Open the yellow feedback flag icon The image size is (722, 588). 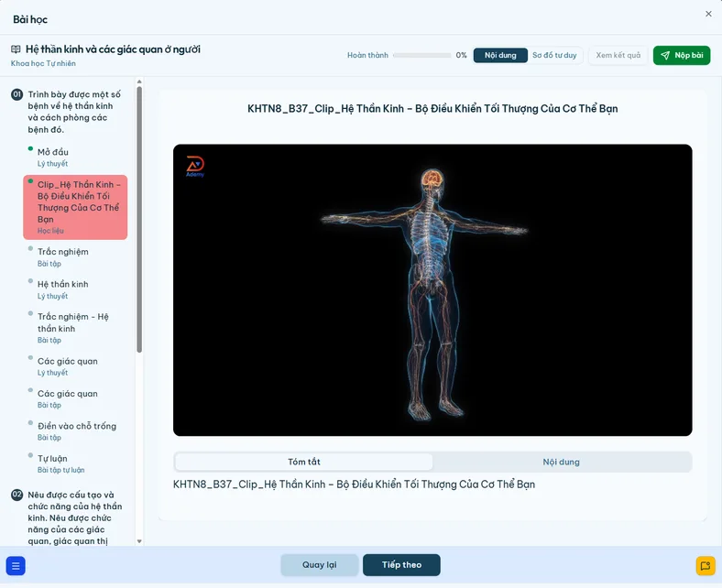[706, 566]
